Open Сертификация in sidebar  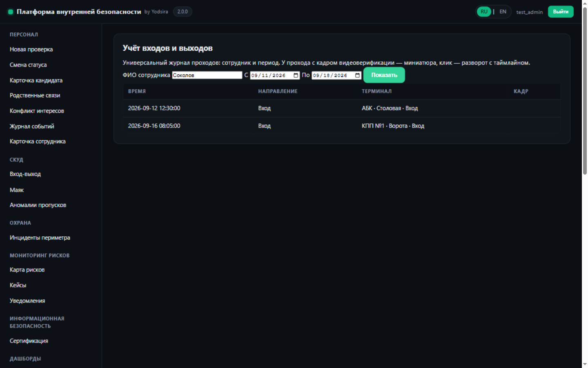coord(29,341)
